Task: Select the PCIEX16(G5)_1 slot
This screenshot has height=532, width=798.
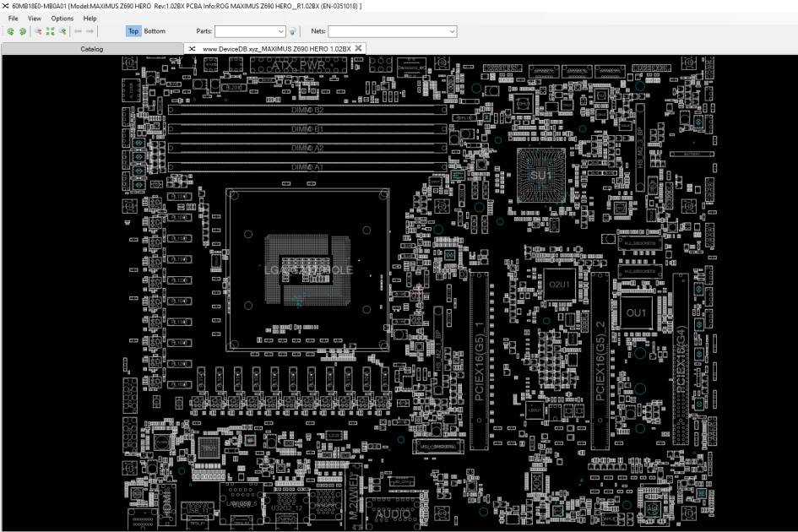Action: click(479, 361)
